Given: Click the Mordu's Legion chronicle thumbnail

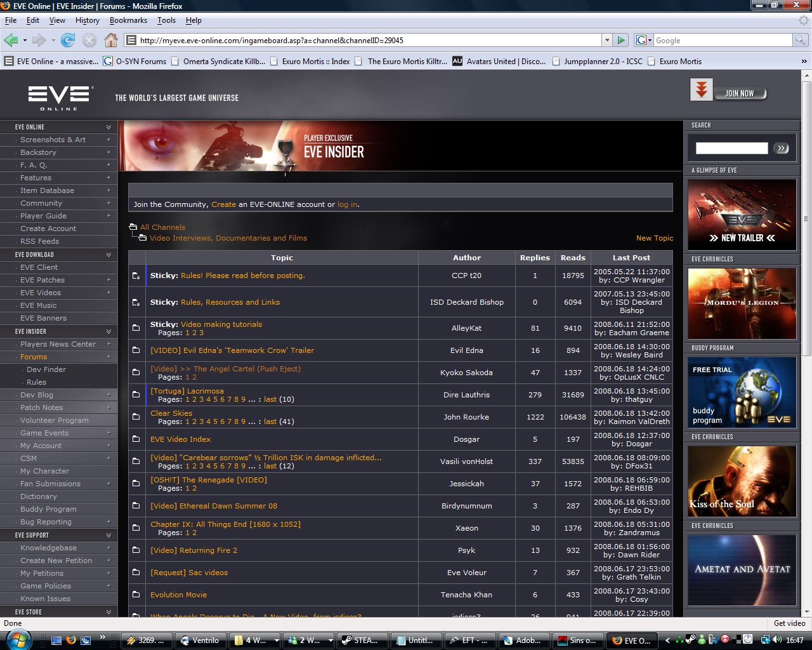Looking at the screenshot, I should [742, 303].
